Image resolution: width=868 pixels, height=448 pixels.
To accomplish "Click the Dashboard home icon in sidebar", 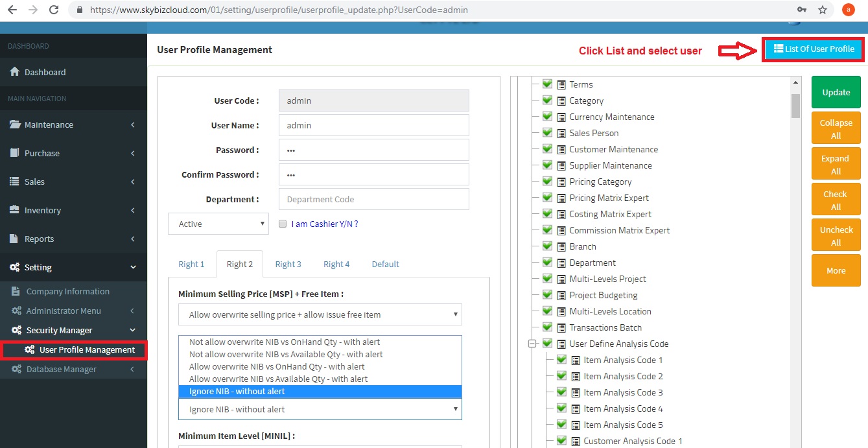I will point(14,72).
